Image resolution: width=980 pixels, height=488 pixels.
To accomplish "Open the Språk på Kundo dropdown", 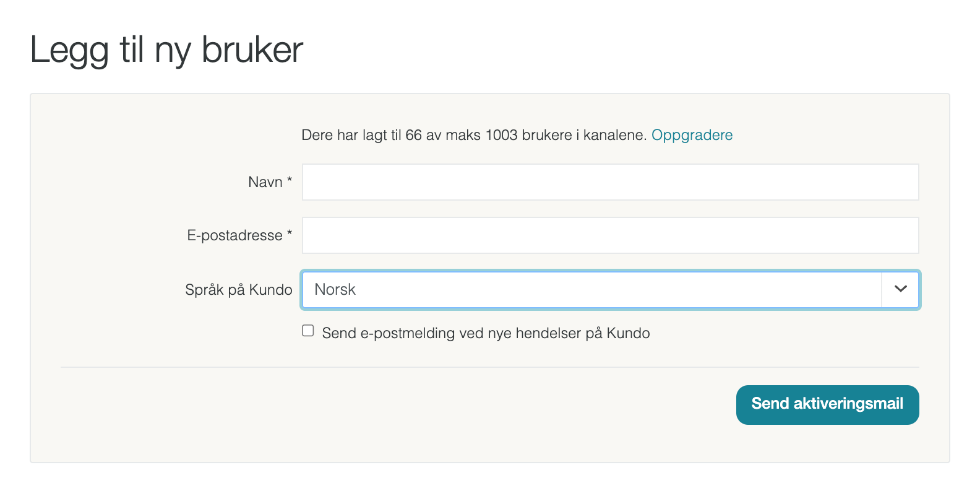I will point(591,290).
